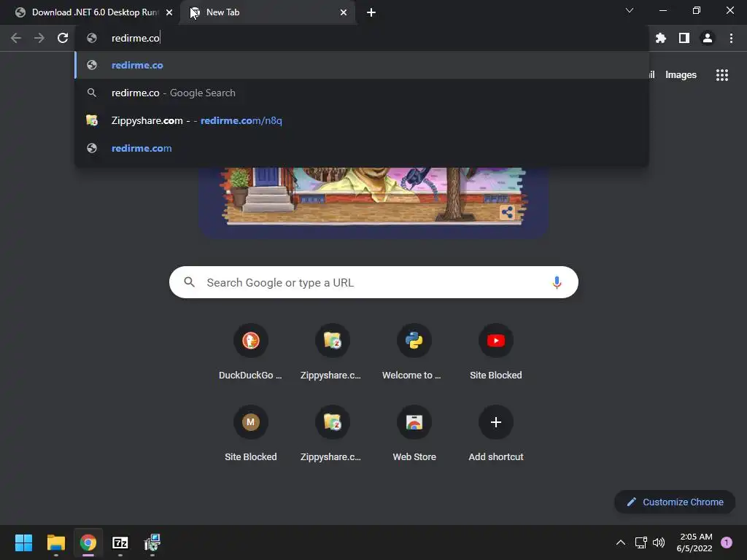Viewport: 747px width, 560px height.
Task: Open the Chrome profile avatar icon
Action: [x=708, y=38]
